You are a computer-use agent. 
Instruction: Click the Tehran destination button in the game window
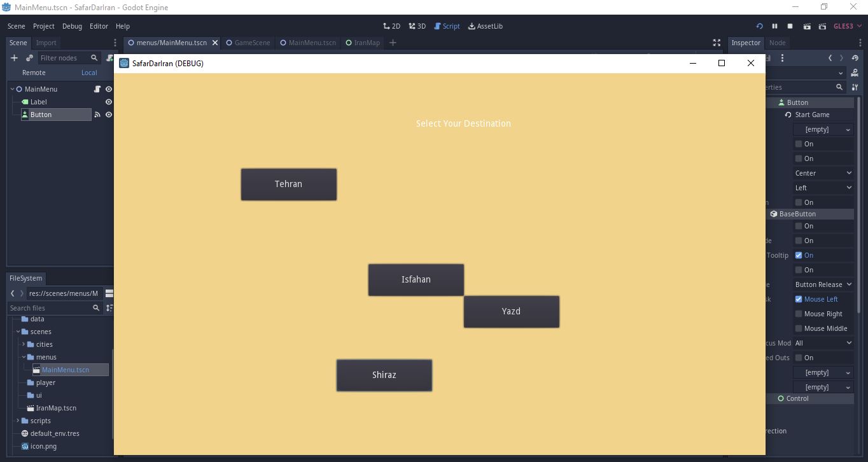coord(289,185)
